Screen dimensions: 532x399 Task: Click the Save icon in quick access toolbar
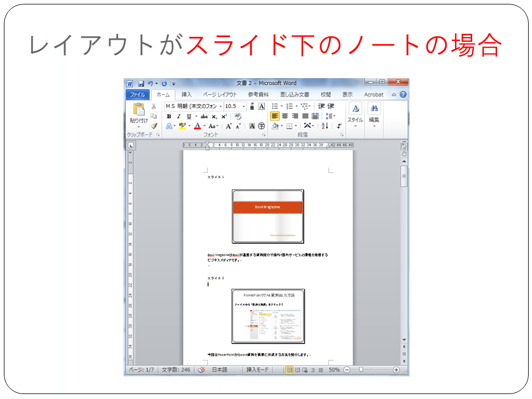[141, 83]
